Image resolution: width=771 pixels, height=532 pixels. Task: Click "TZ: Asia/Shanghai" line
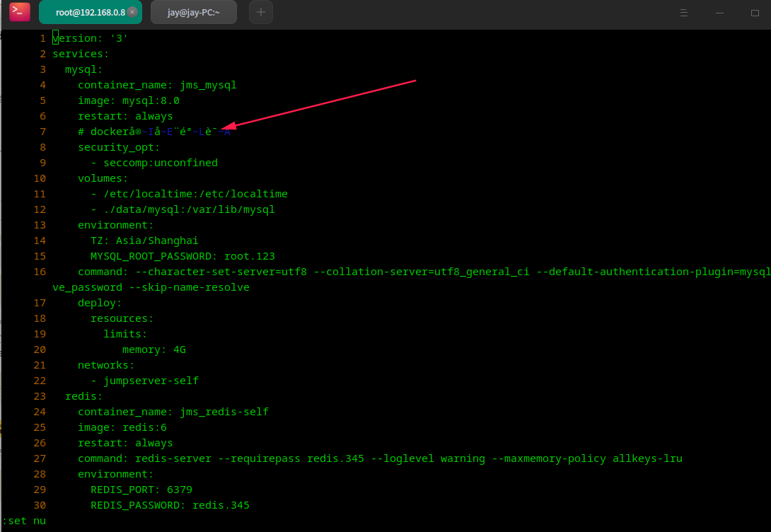tap(144, 241)
